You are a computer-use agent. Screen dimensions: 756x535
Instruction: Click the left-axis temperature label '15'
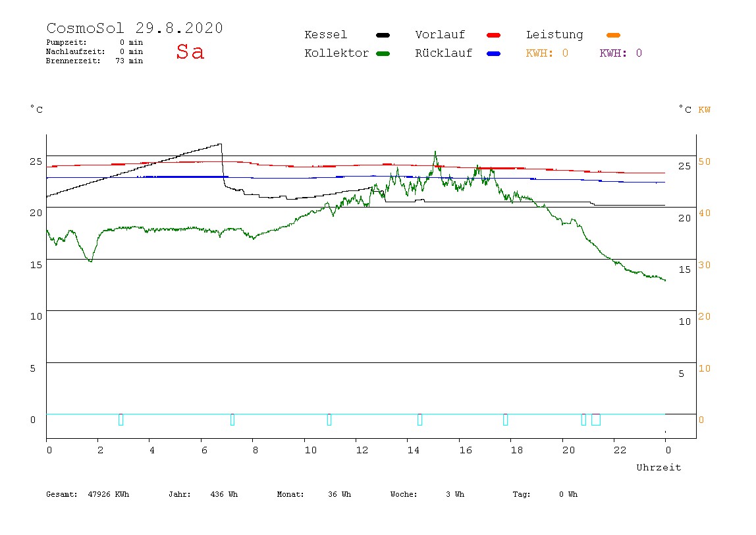coord(36,265)
